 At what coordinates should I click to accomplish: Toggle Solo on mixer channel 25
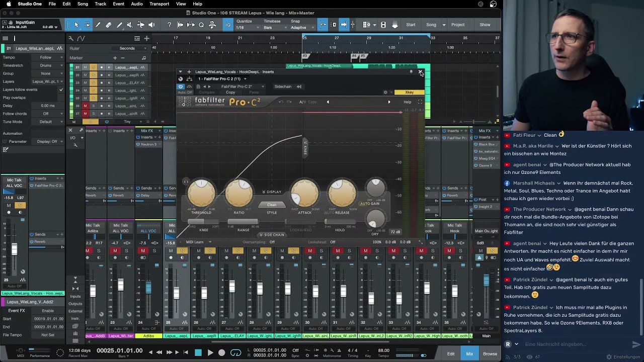[182, 251]
